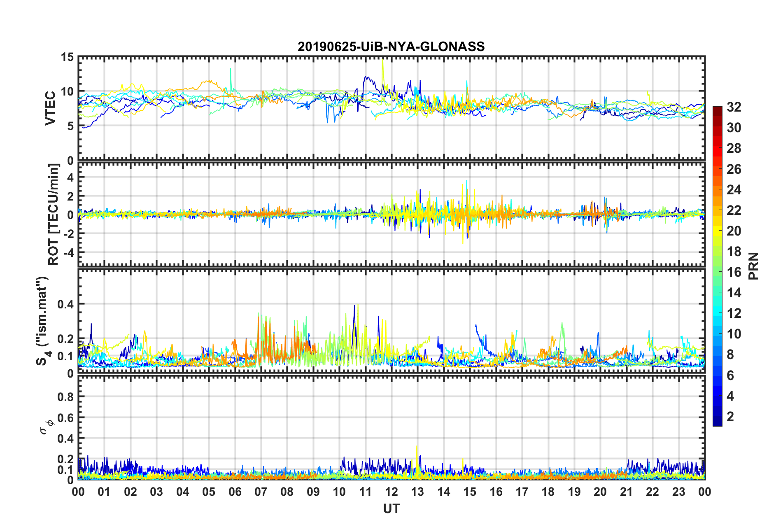Click the plot title 20190625-UiB-NYA-GLONASS
783x532 pixels.
point(391,47)
